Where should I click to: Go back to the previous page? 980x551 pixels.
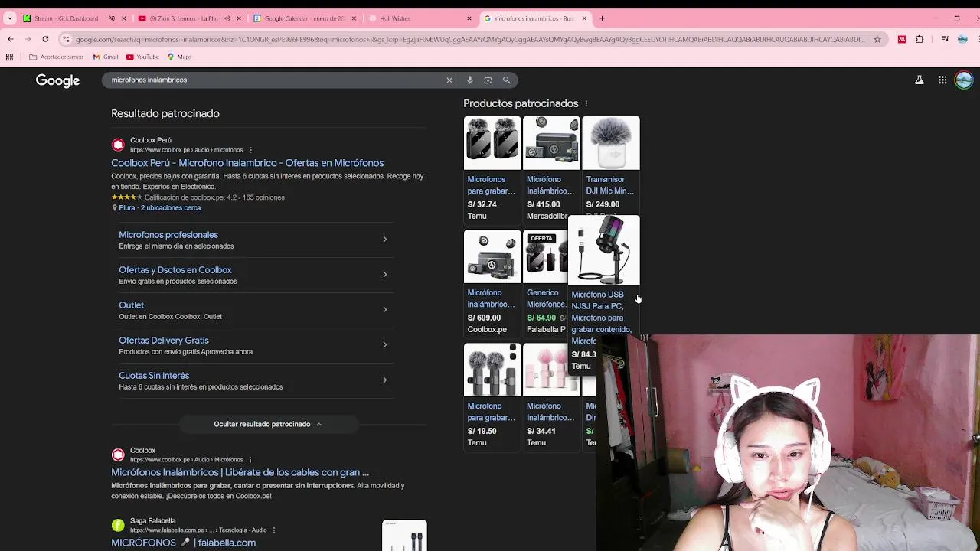coord(10,39)
